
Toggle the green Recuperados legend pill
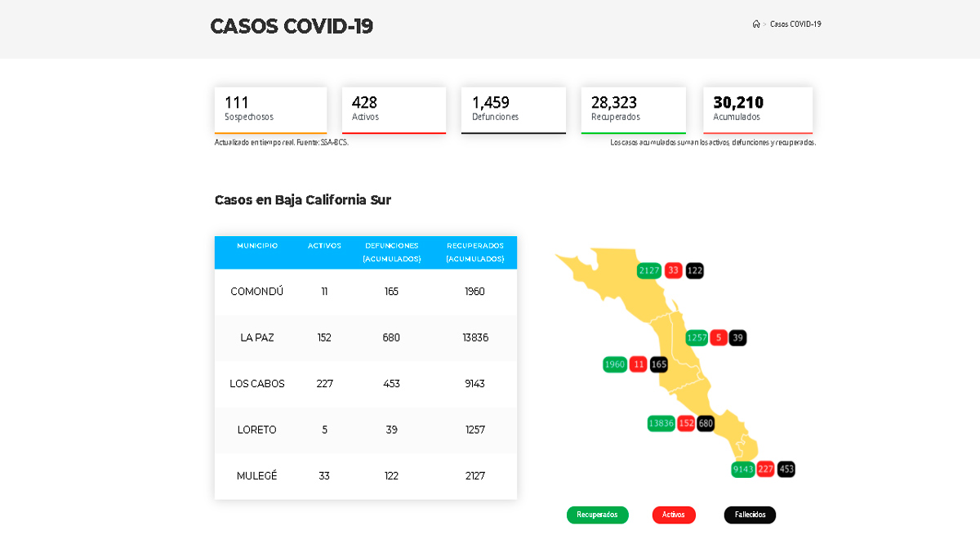[x=598, y=515]
